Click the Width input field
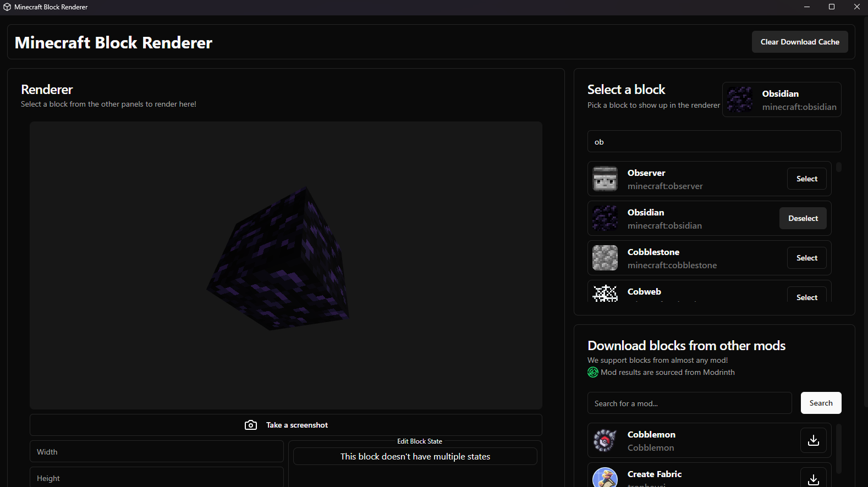Viewport: 868px width, 487px height. pos(157,451)
